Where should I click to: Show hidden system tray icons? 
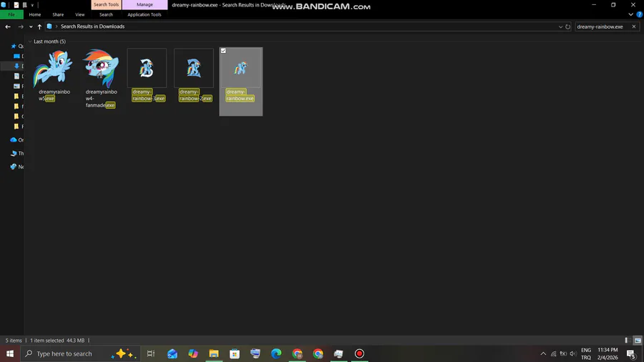[543, 353]
